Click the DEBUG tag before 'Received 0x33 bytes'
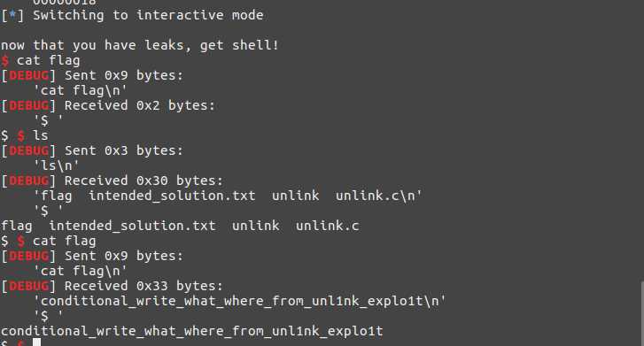The image size is (644, 346). coord(28,286)
